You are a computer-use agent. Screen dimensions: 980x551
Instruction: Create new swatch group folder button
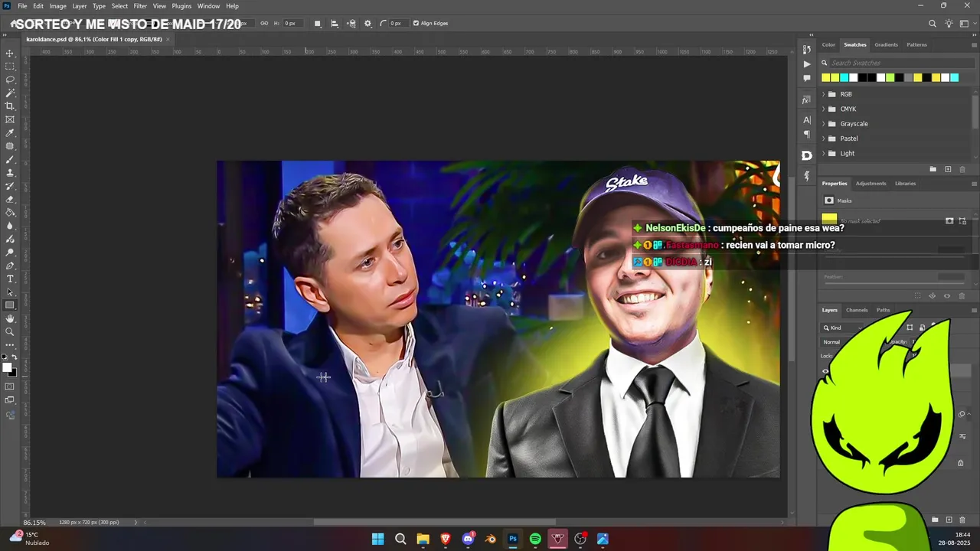(x=933, y=169)
